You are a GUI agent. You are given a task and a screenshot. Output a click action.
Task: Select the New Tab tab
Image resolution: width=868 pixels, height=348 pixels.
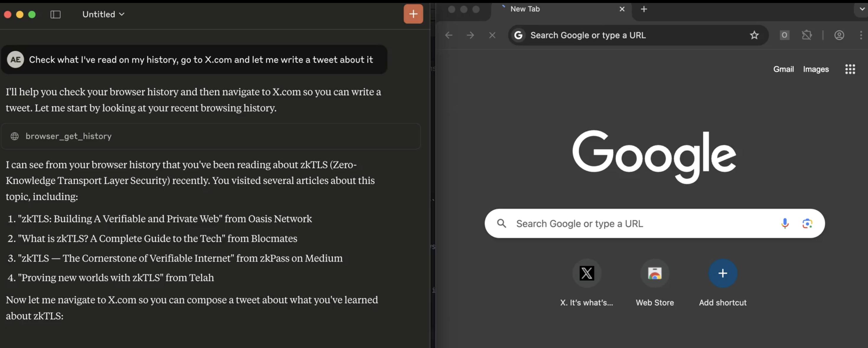tap(561, 9)
